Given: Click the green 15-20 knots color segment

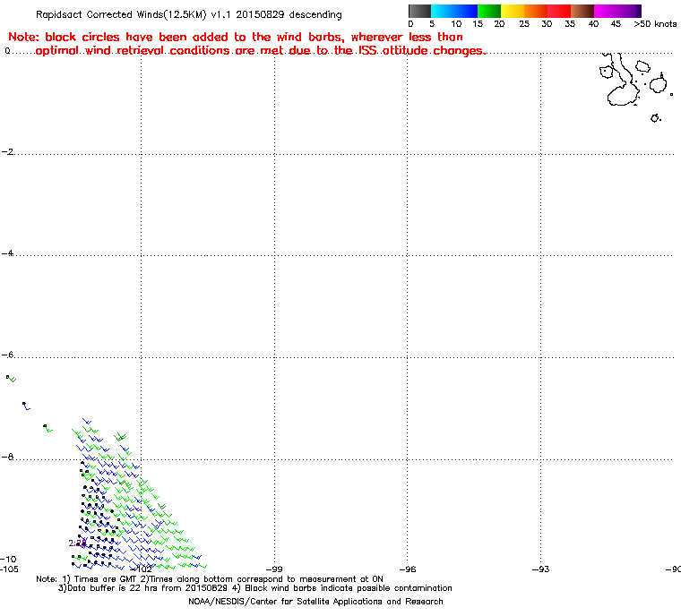Looking at the screenshot, I should point(489,11).
